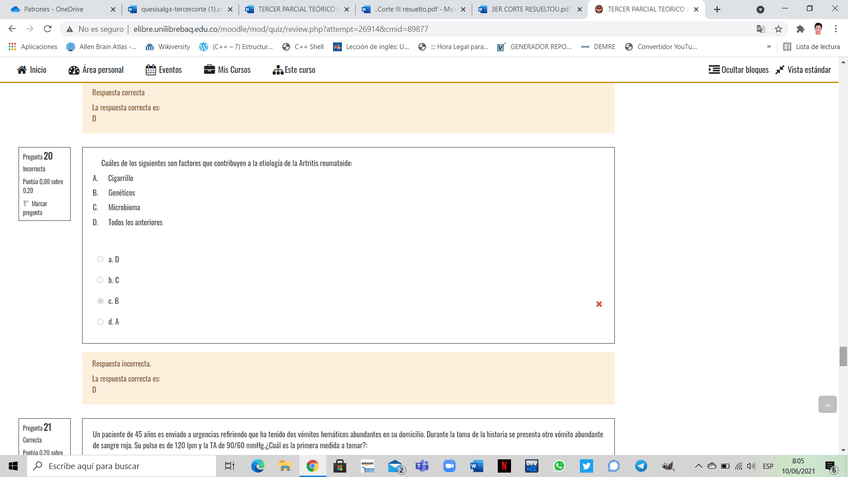Open Chrome tab search dropdown
The width and height of the screenshot is (848, 477).
tap(760, 9)
